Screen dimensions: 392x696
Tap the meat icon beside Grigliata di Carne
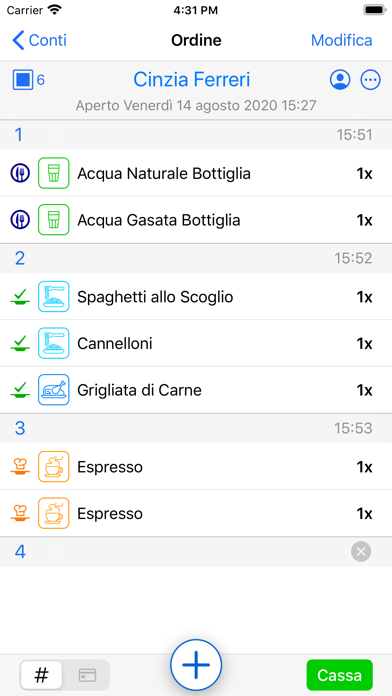tap(54, 390)
